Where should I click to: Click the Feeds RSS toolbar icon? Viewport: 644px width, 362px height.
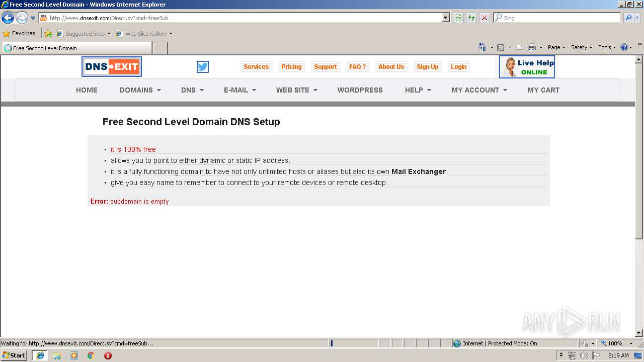501,47
